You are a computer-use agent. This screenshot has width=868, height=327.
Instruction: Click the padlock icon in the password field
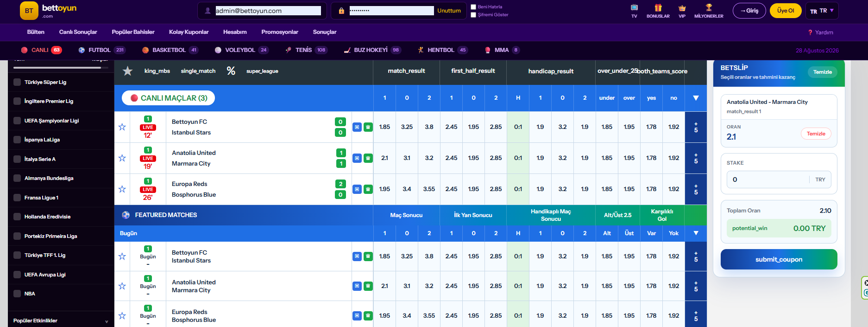pyautogui.click(x=341, y=11)
